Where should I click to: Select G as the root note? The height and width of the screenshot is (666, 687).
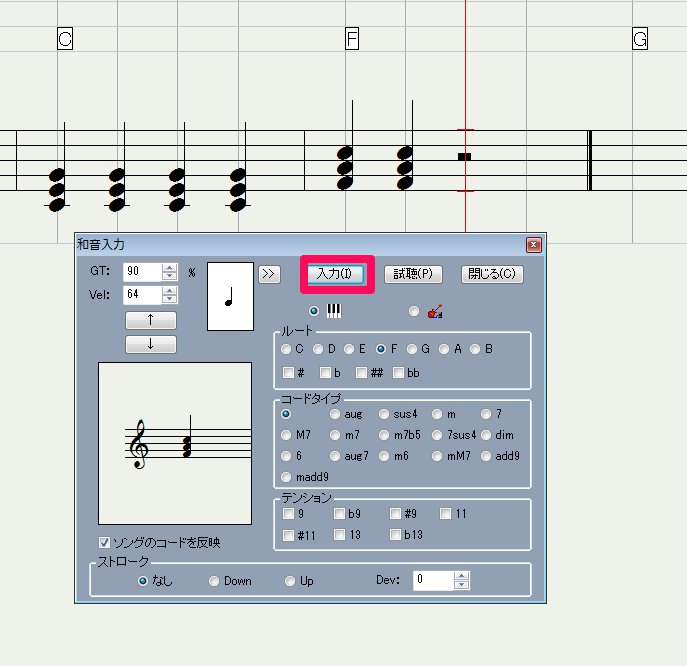(x=413, y=349)
